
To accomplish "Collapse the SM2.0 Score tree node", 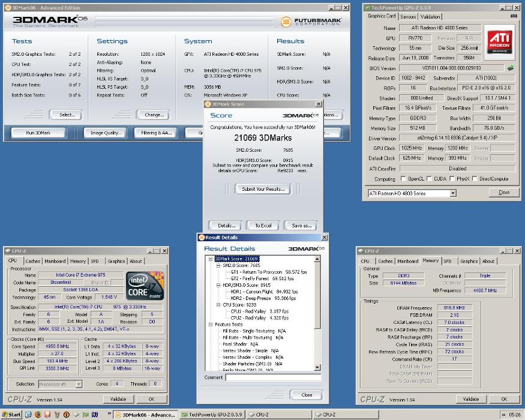I will coord(218,265).
